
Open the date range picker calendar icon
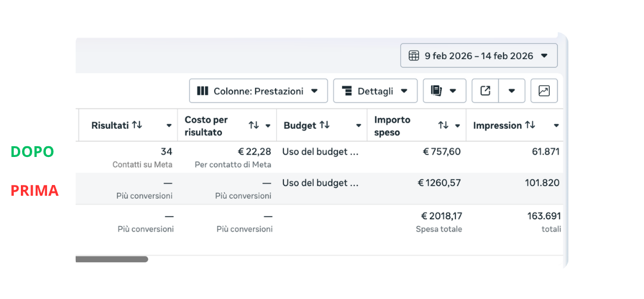[x=414, y=56]
